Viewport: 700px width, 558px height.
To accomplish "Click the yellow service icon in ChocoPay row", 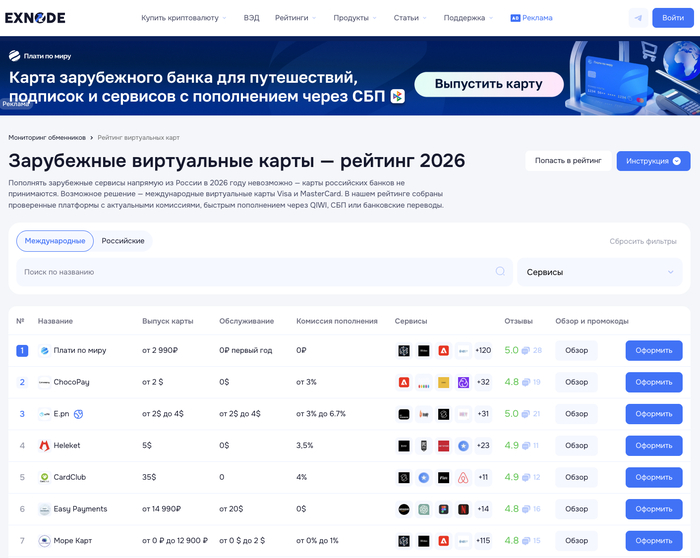I will coord(443,382).
